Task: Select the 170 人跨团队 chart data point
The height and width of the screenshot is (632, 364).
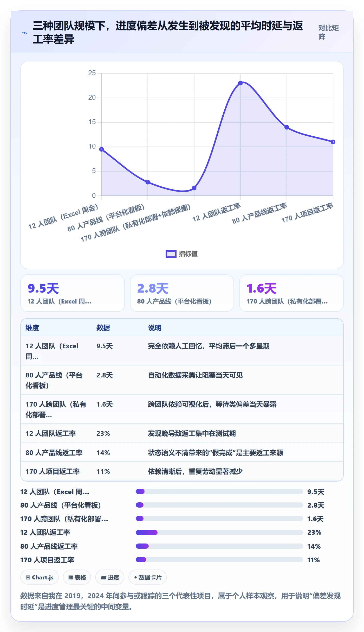Action: pyautogui.click(x=194, y=188)
